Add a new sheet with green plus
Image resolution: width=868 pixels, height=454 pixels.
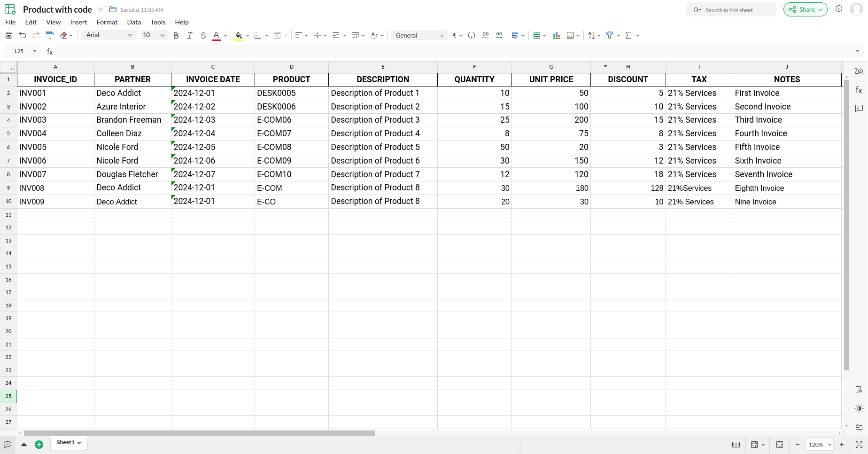tap(39, 445)
